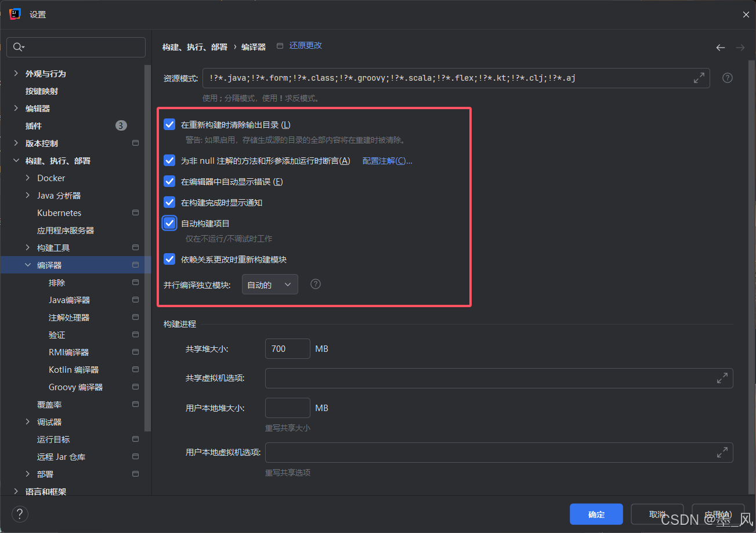Click help icon beside the 资源模式 field
Viewport: 756px width, 533px height.
point(727,77)
